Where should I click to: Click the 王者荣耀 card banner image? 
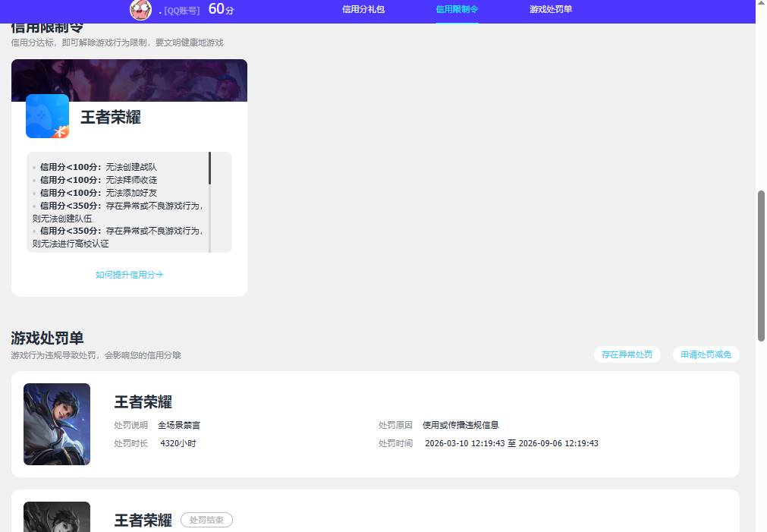pos(129,80)
